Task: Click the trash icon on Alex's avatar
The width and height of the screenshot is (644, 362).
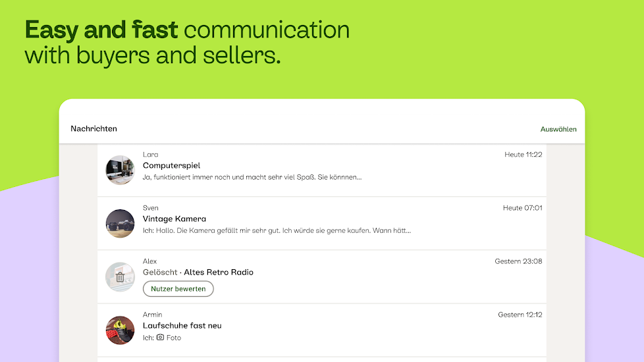Action: 120,277
